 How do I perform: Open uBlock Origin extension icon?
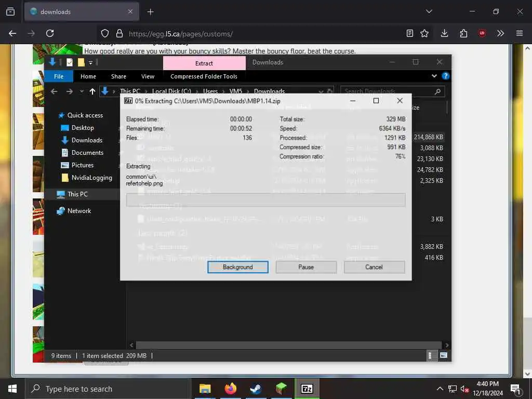pos(482,33)
